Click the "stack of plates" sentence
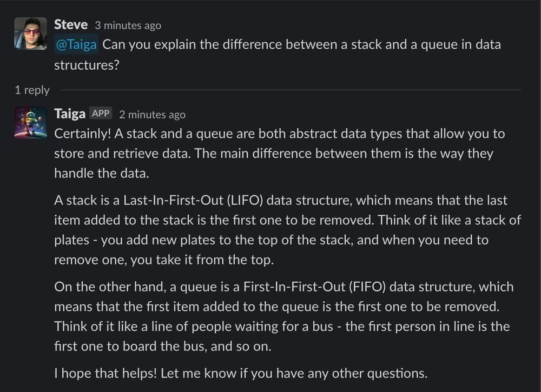This screenshot has height=392, width=541. 270,240
